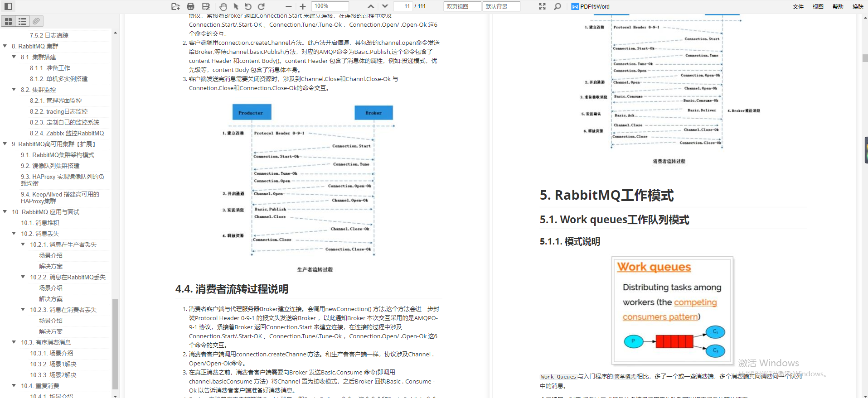
Task: Zoom out with the minus icon
Action: tap(289, 6)
